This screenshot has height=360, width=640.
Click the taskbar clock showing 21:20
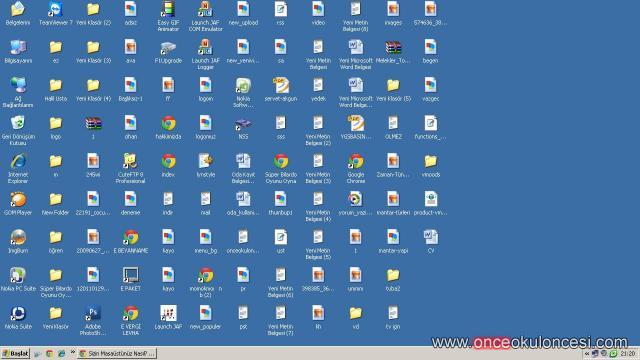628,353
